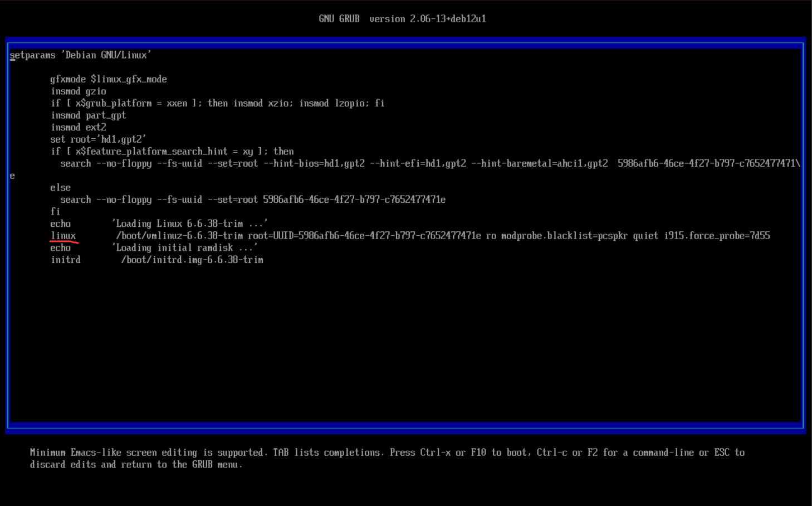Select the 'insmod part_gpt' line
Screen dimensions: 812x506
coord(89,115)
